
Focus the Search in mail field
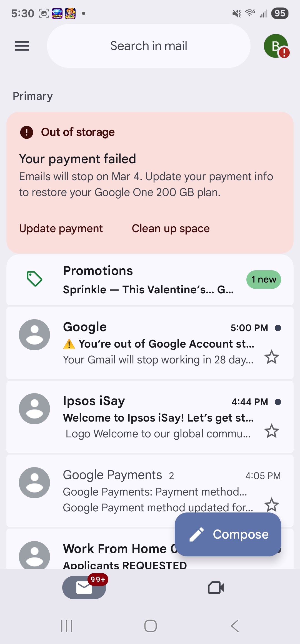tap(149, 46)
